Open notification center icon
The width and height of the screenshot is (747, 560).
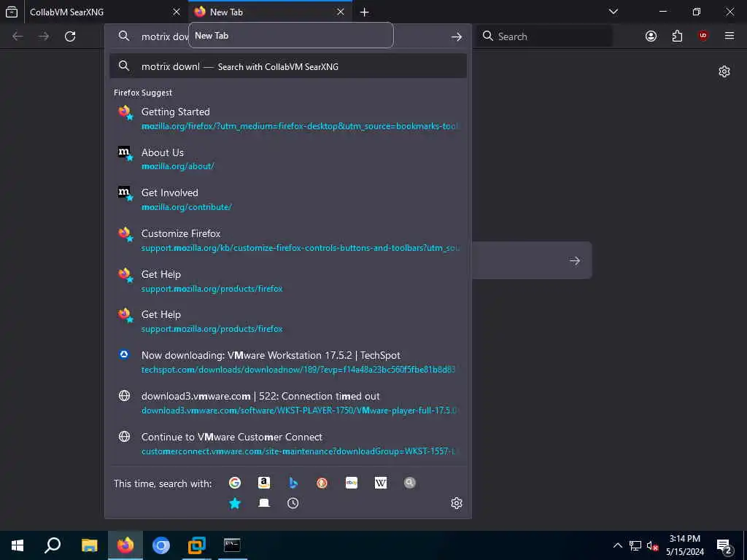pos(724,546)
